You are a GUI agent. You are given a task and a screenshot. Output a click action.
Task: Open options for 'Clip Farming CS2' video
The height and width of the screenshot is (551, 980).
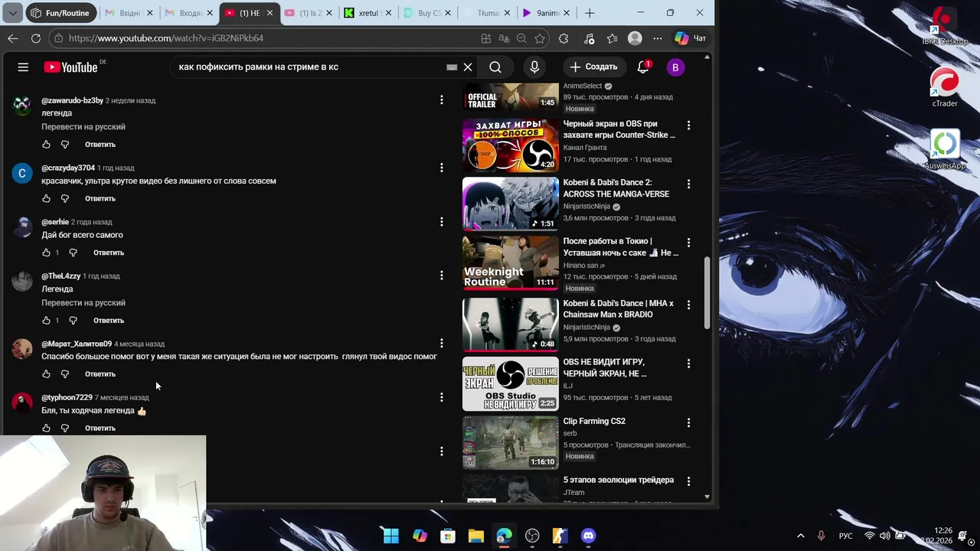688,422
